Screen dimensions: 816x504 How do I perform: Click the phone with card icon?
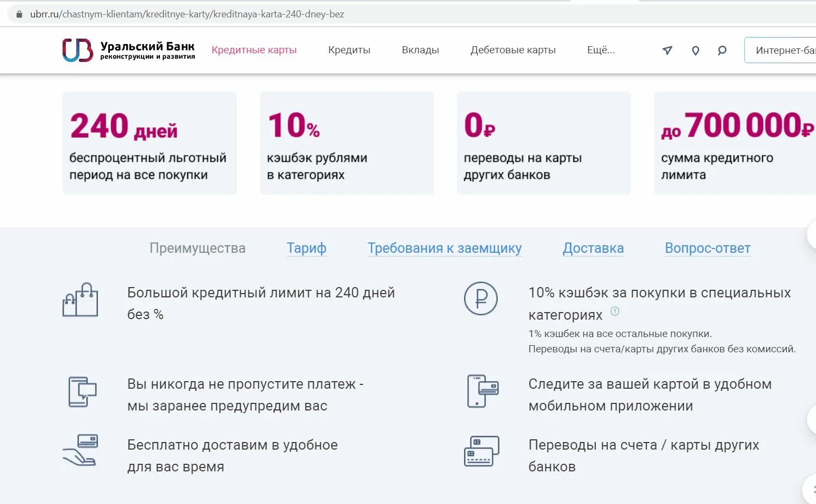click(483, 391)
